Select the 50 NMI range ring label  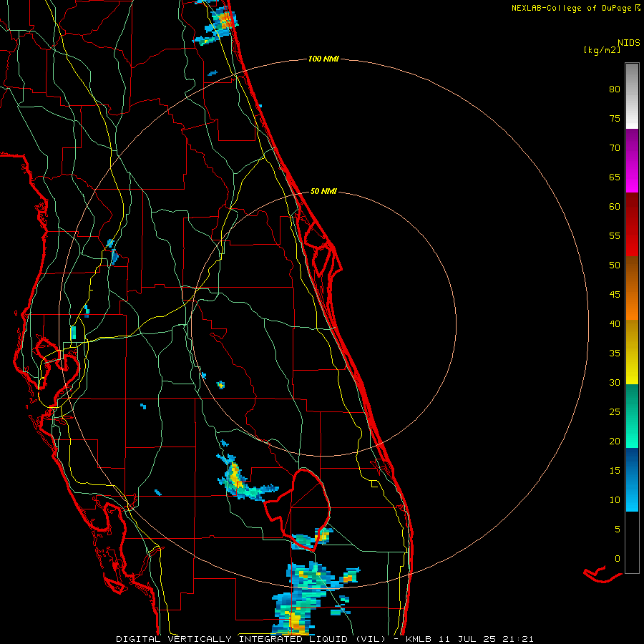323,191
